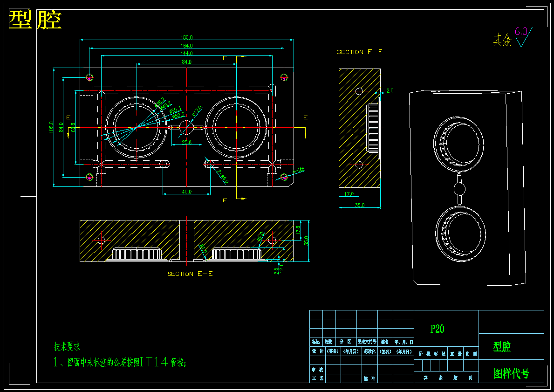The height and width of the screenshot is (392, 554).
Task: Click the 标准化 title block cell
Action: tap(369, 351)
